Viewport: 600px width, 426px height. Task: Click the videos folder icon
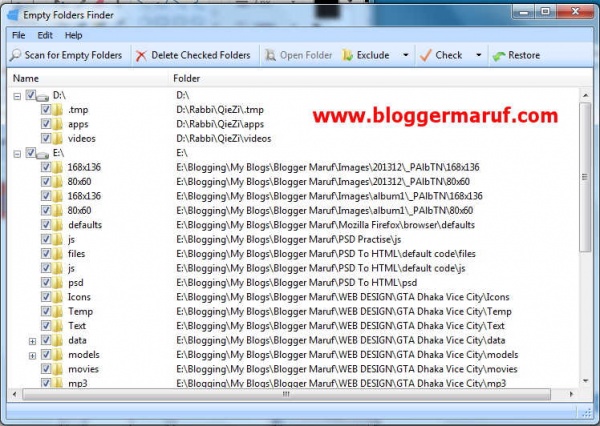[x=57, y=139]
